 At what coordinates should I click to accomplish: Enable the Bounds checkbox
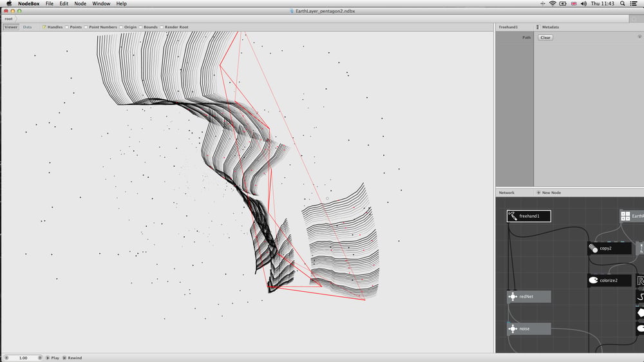pos(140,27)
